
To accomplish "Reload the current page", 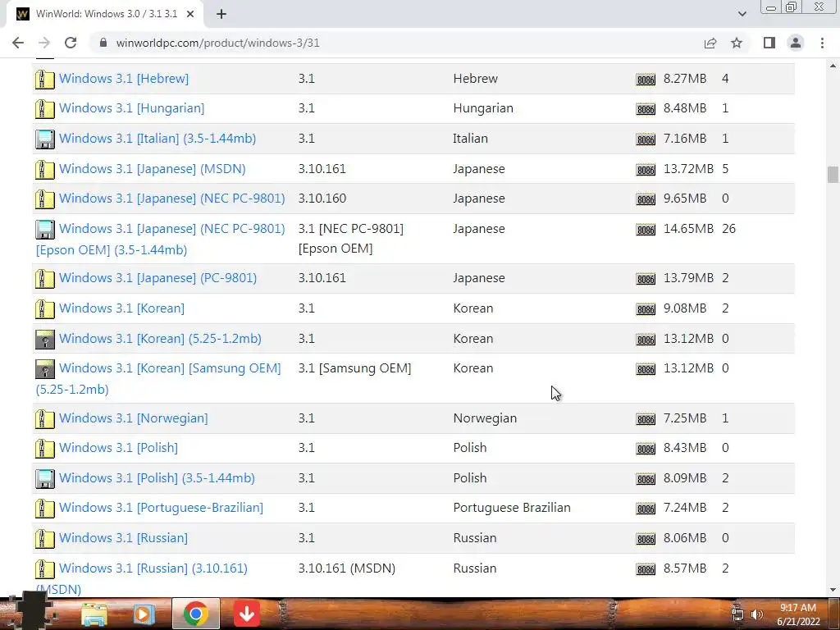I will click(71, 43).
